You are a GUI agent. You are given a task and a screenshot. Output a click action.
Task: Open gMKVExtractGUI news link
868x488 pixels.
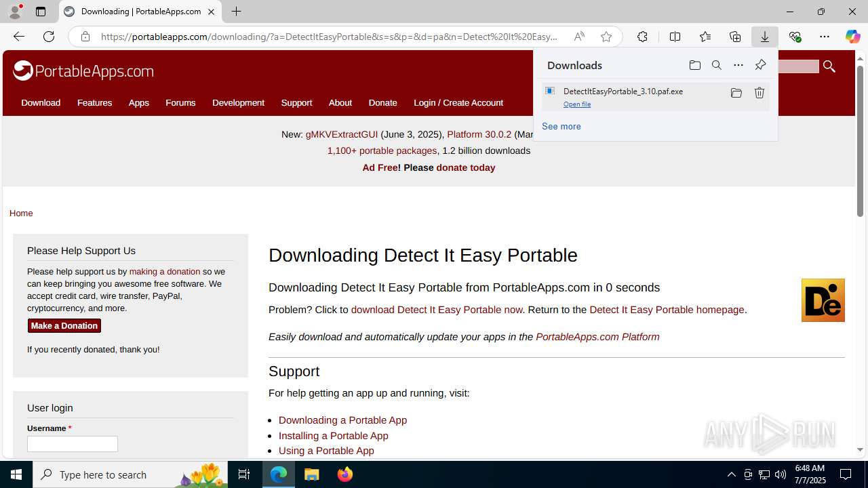pos(342,134)
